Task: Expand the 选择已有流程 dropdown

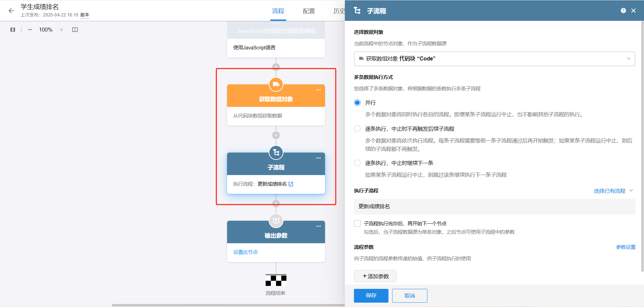Action: click(x=613, y=191)
